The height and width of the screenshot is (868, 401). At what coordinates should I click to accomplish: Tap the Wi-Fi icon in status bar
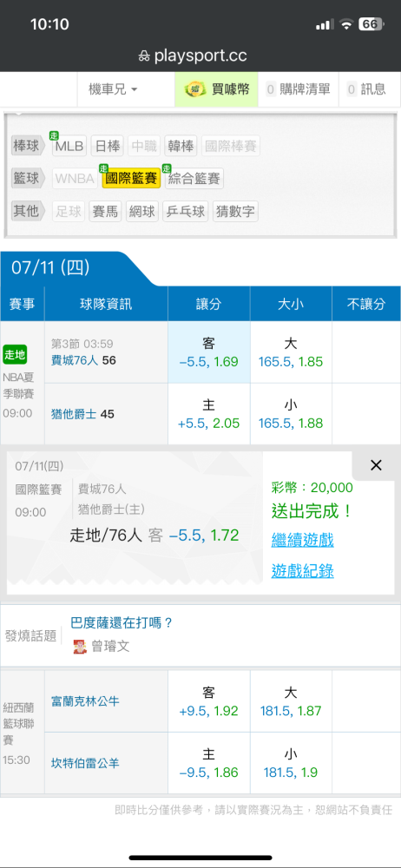coord(346,24)
